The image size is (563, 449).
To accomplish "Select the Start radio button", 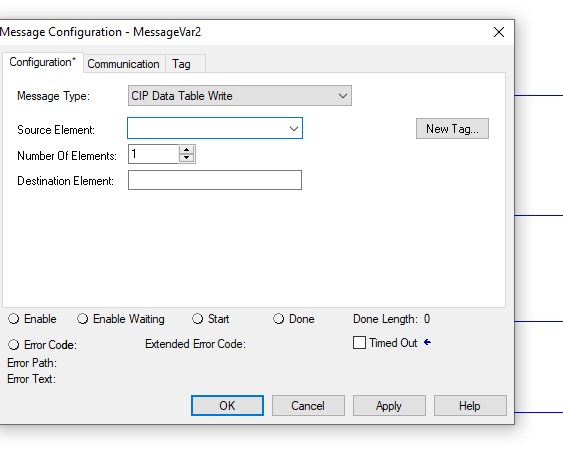I will pos(197,319).
